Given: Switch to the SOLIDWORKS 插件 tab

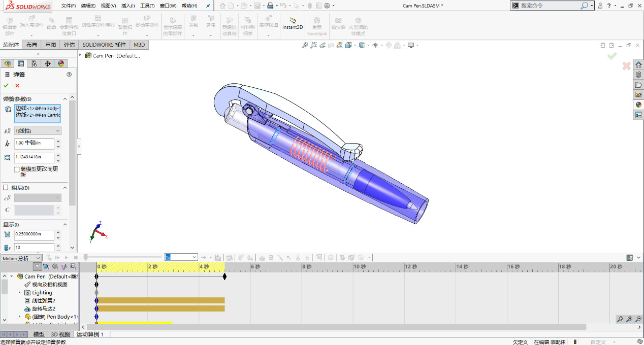Looking at the screenshot, I should [x=104, y=45].
